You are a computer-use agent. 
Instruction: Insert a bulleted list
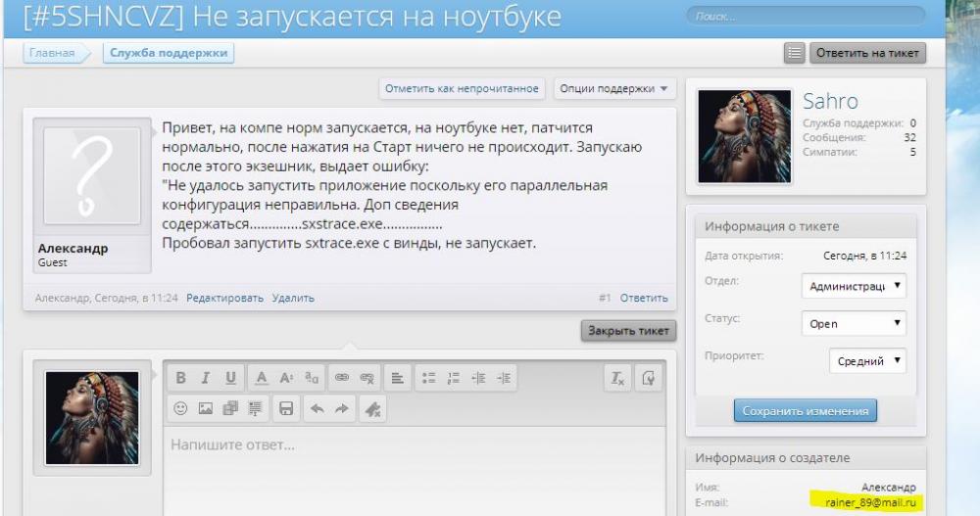(427, 378)
